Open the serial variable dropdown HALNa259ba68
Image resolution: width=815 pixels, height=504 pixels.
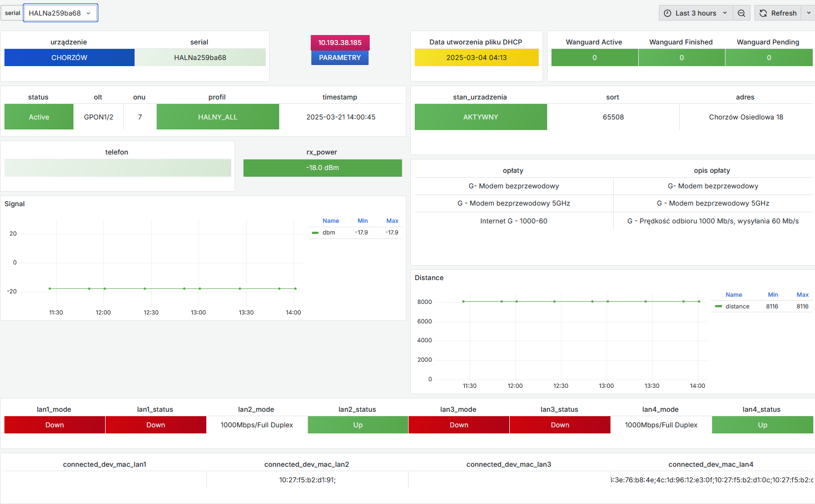coord(60,13)
